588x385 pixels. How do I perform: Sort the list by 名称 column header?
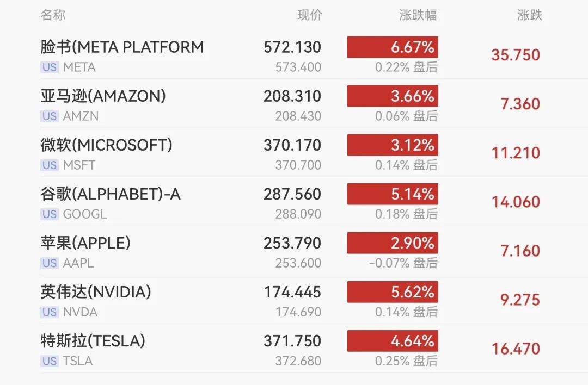[53, 15]
